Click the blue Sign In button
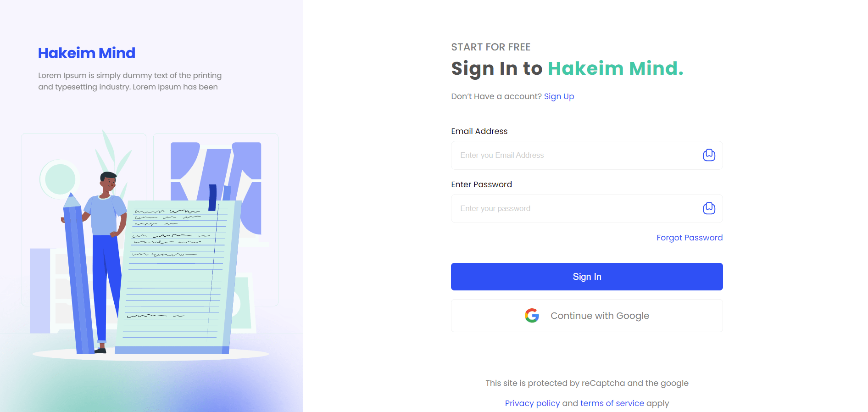Screen dimensions: 868x412 coord(587,277)
